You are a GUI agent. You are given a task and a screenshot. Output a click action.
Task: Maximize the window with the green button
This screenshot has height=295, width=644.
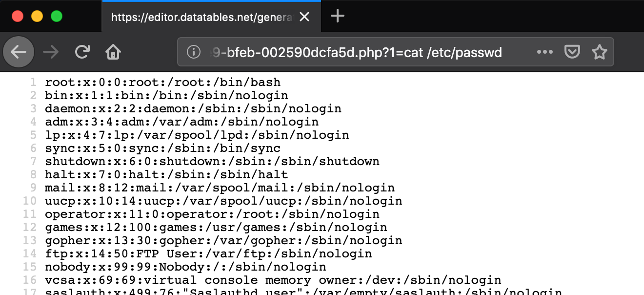(x=57, y=16)
